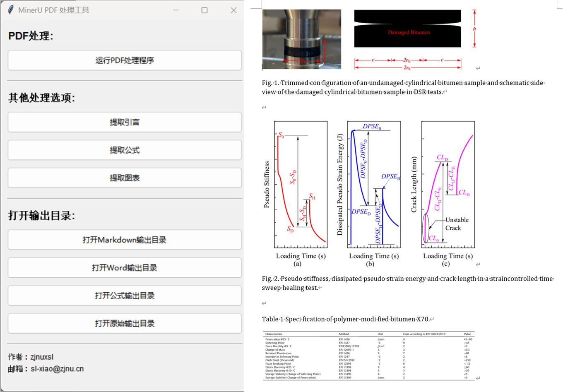Select the black Damaged Bitumen schematic image
The width and height of the screenshot is (563, 392).
(407, 29)
